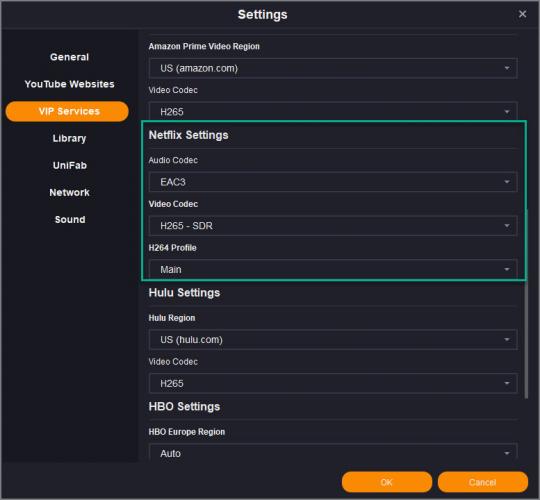
Task: Select the VIP Services section
Action: (x=67, y=111)
